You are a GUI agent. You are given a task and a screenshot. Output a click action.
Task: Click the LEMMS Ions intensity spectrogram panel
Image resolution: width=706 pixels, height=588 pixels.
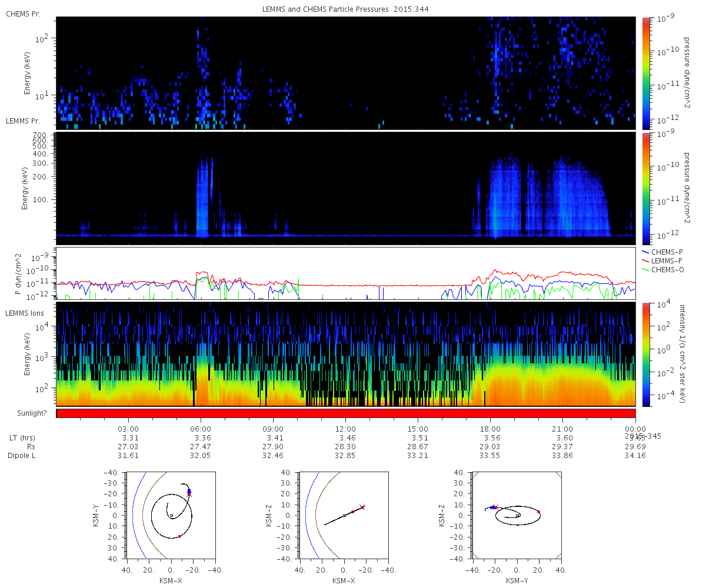coord(346,354)
